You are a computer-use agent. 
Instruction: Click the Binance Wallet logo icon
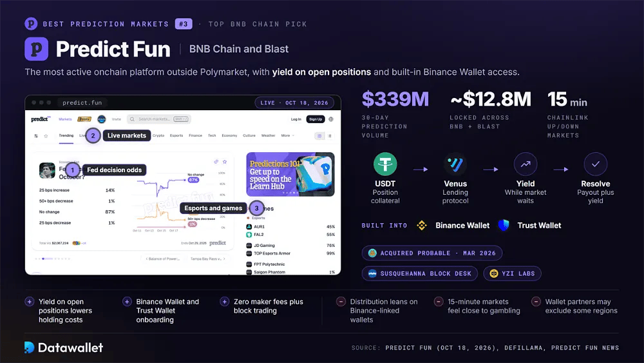[422, 225]
